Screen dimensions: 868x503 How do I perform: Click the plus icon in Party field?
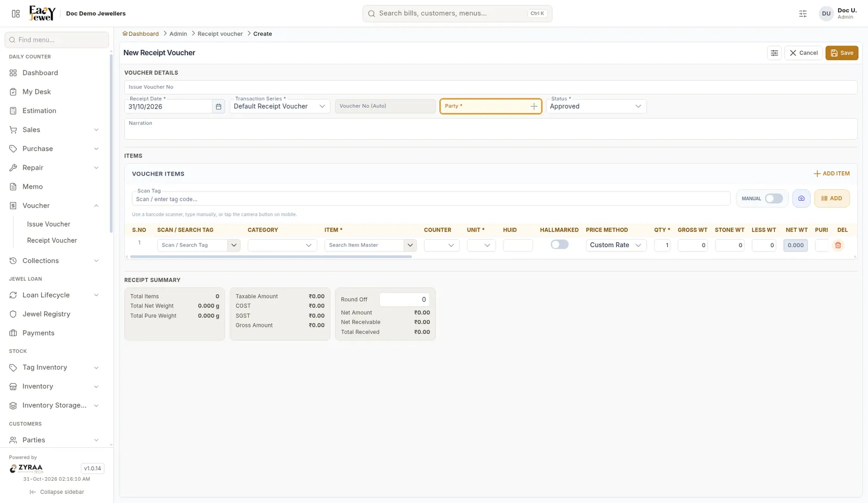(534, 107)
